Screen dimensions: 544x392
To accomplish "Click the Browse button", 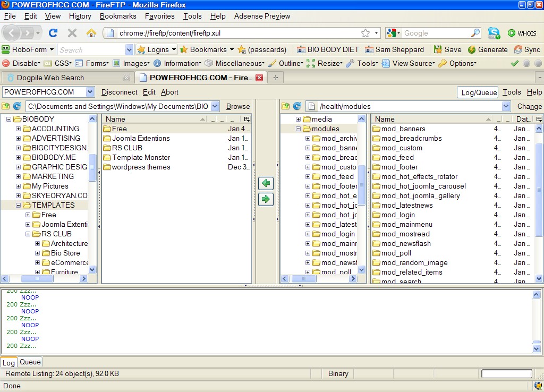I will tap(238, 106).
